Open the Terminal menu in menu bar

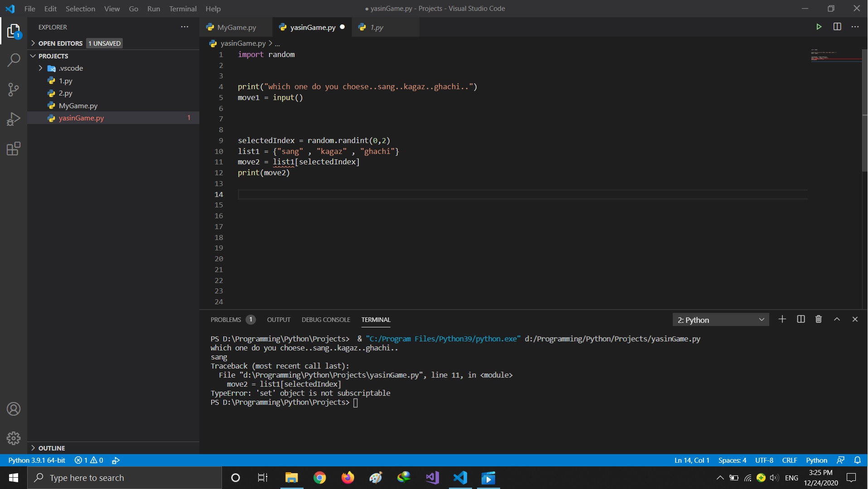(x=183, y=9)
